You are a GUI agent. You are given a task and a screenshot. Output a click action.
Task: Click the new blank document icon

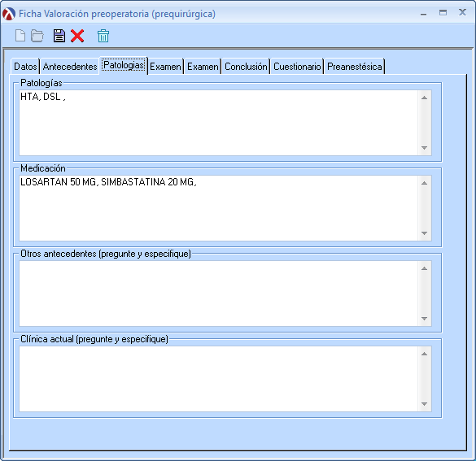click(x=20, y=36)
